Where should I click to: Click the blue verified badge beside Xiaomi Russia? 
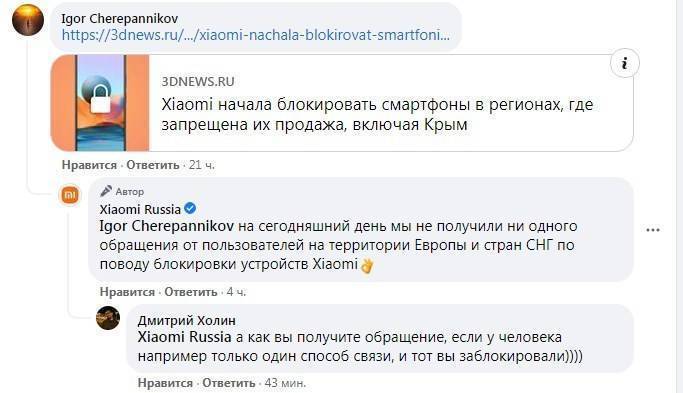click(190, 209)
